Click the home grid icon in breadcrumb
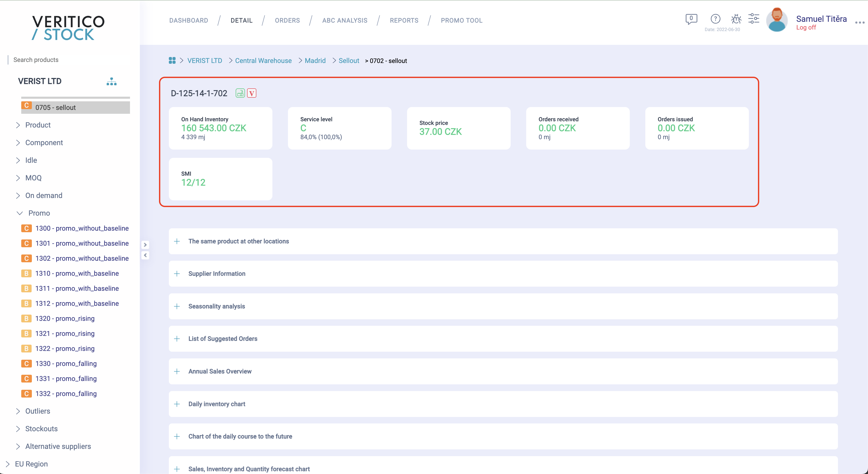This screenshot has height=474, width=868. (x=172, y=61)
